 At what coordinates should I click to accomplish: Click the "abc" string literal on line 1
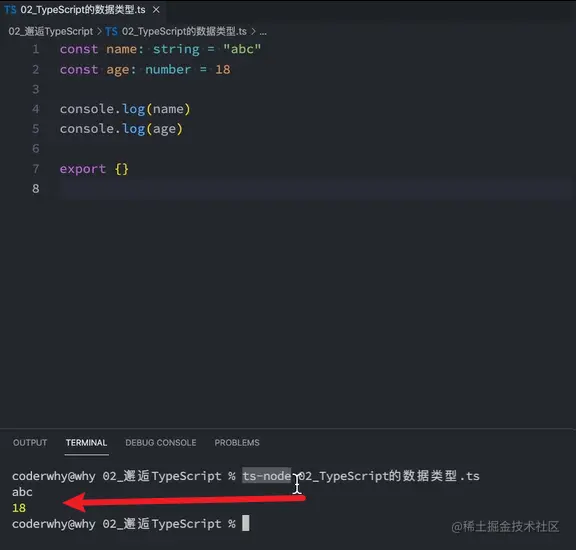tap(242, 49)
